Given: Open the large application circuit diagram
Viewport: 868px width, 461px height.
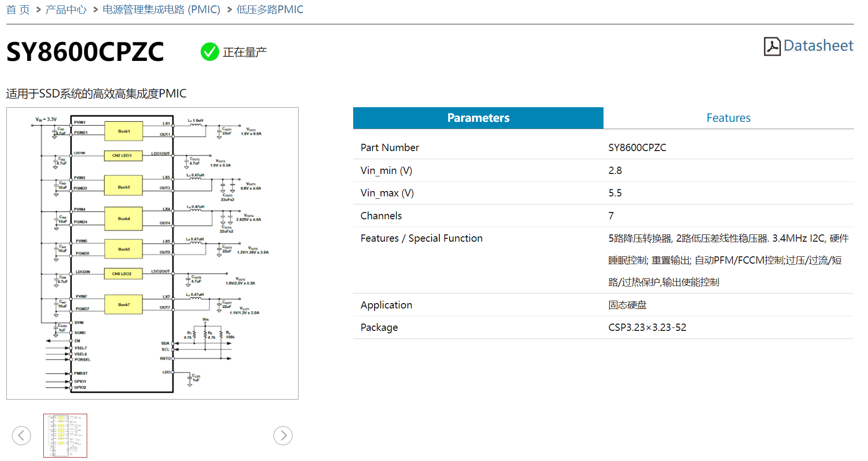Looking at the screenshot, I should click(152, 253).
